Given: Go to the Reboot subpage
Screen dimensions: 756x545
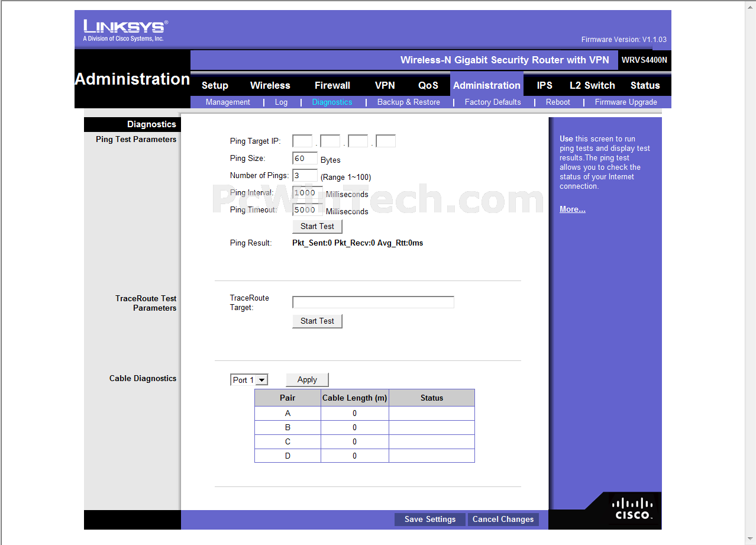Looking at the screenshot, I should pos(558,102).
